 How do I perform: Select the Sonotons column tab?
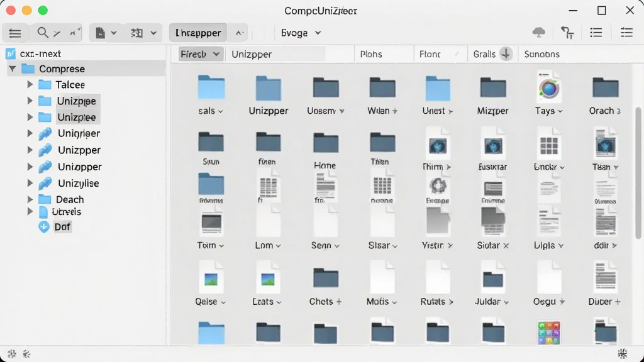(541, 54)
